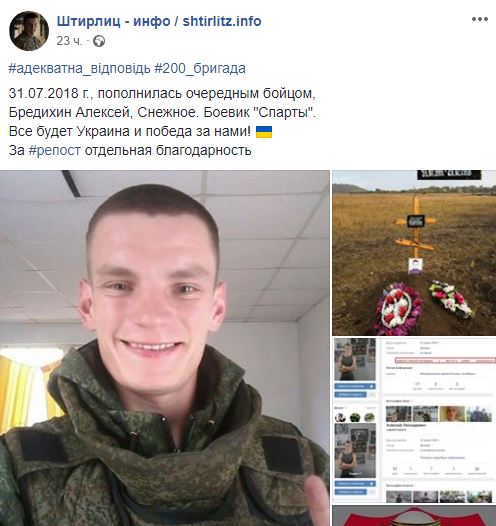496x526 pixels.
Task: Open the #адекватна_відповідь hashtag
Action: click(x=79, y=68)
